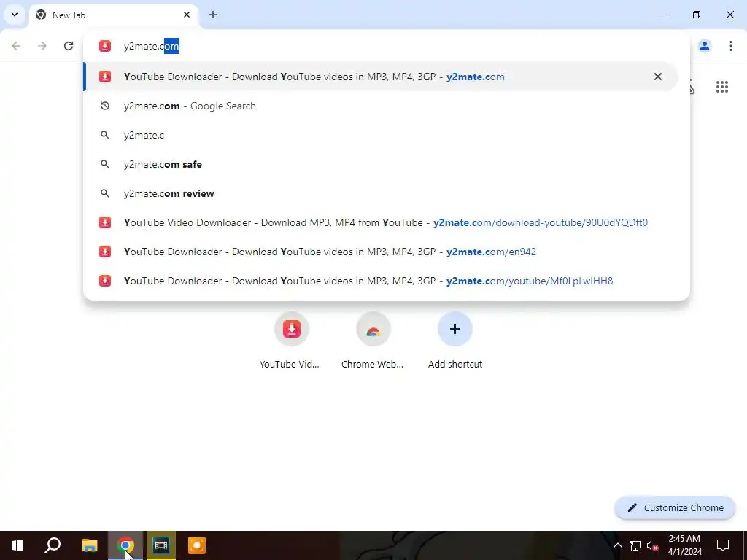This screenshot has width=747, height=560.
Task: Open the YouTube Vid... shortcut tile
Action: pyautogui.click(x=292, y=341)
